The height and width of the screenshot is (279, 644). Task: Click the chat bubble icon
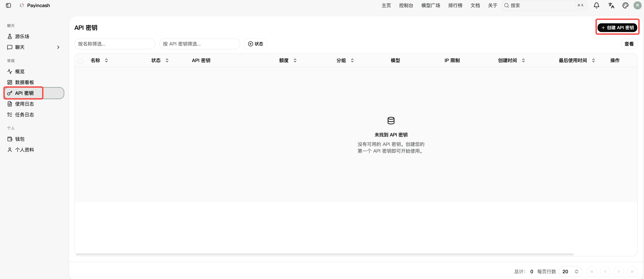click(x=10, y=47)
